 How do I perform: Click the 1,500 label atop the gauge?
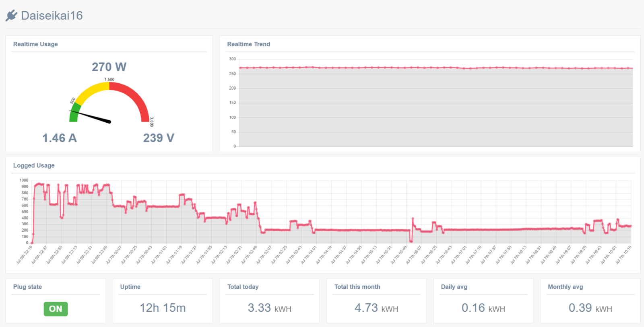coord(109,80)
